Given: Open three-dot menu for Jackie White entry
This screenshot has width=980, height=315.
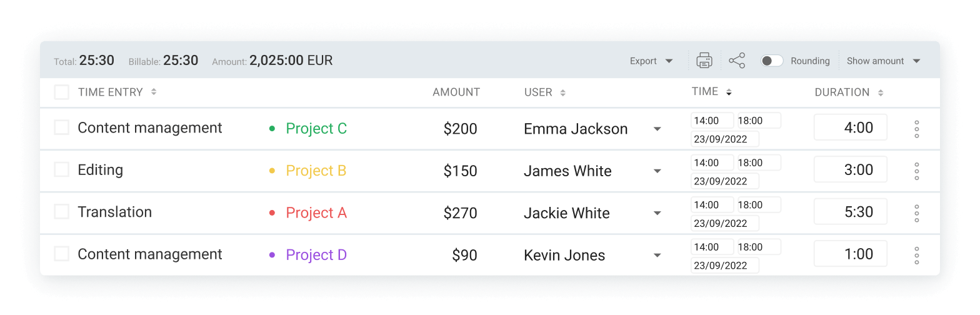Looking at the screenshot, I should click(916, 213).
